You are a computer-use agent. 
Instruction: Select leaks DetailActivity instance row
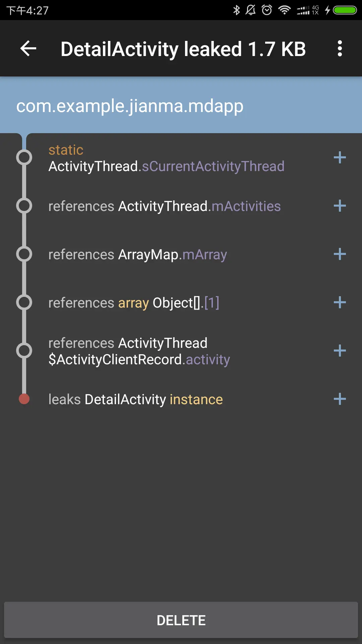181,399
